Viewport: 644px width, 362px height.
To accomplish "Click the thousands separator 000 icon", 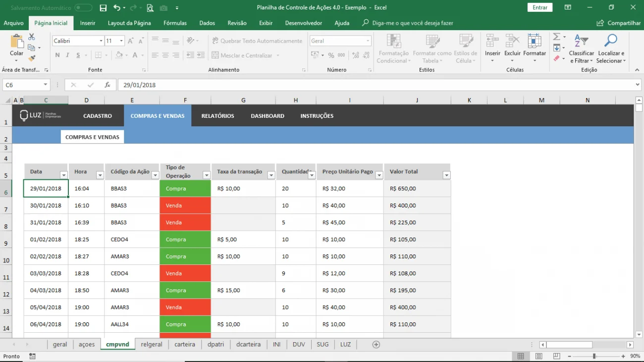I will point(341,55).
